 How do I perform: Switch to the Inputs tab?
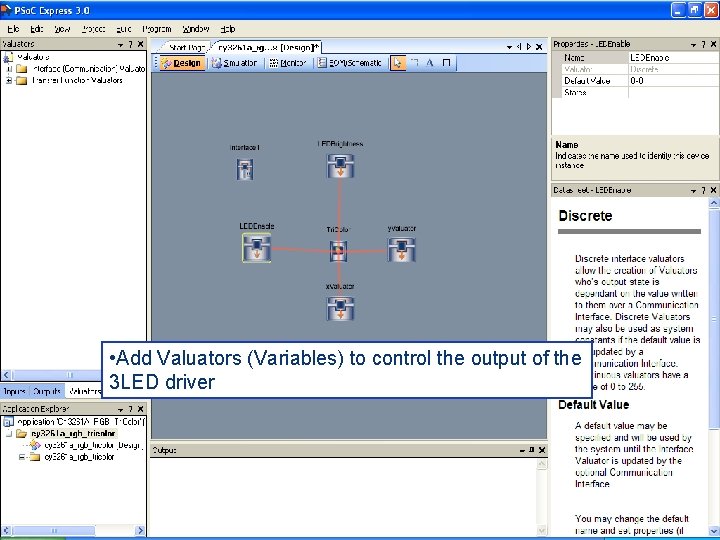tap(14, 391)
